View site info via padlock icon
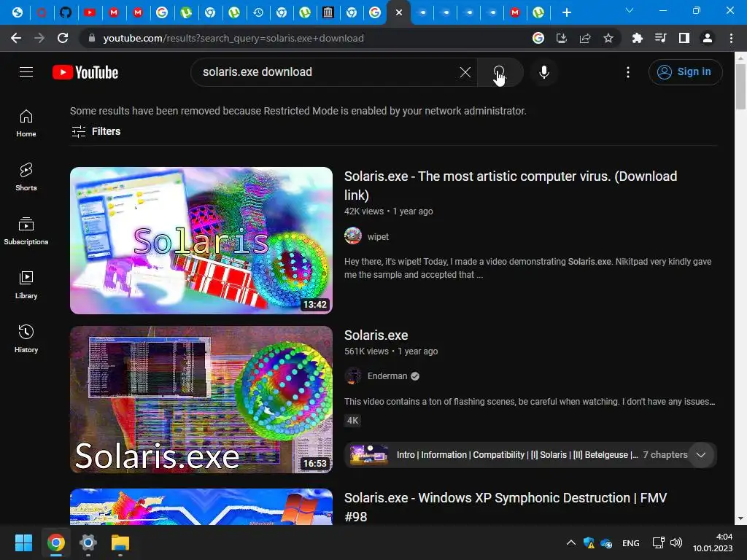The height and width of the screenshot is (560, 747). 91,38
